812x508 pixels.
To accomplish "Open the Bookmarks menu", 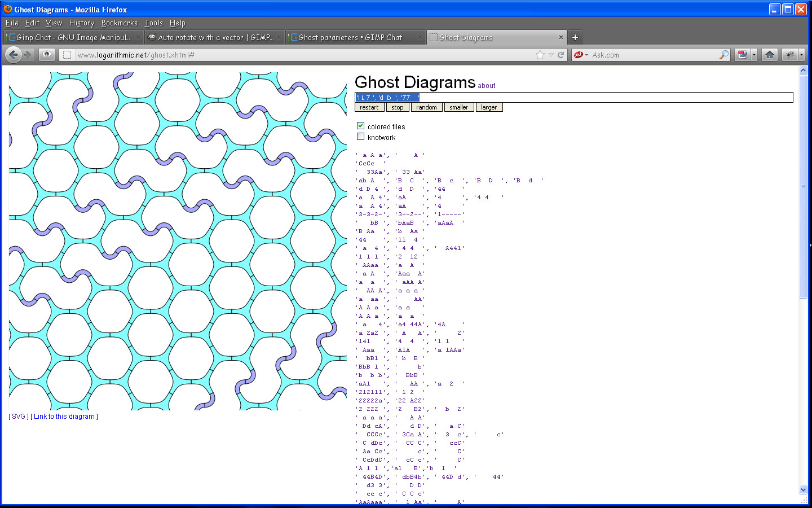I will [x=120, y=23].
